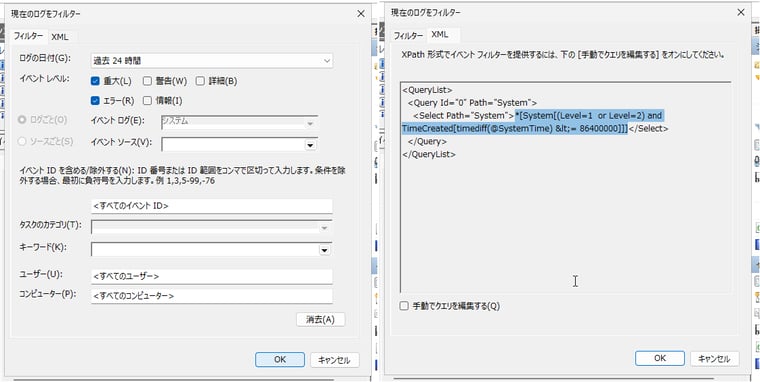Enable 手動でクエリを編集する(Q) checkbox
This screenshot has height=382, width=760.
tap(404, 306)
